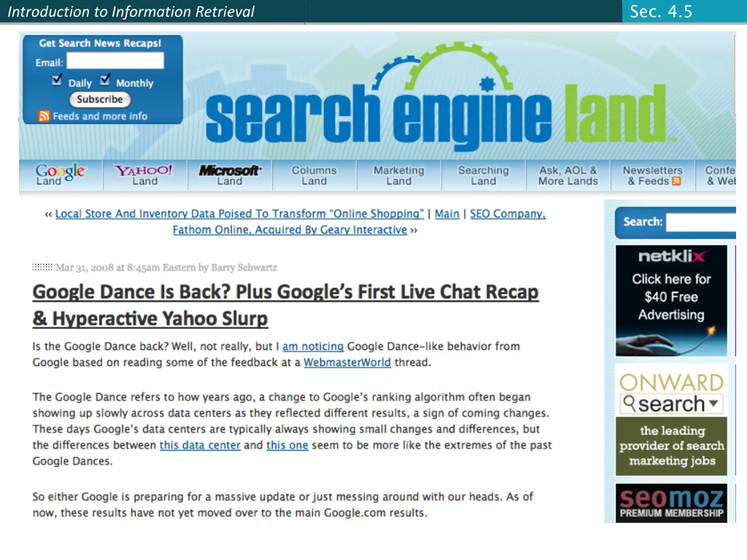Click the SEOmoz Premium Membership ad
The image size is (747, 560).
tap(671, 503)
